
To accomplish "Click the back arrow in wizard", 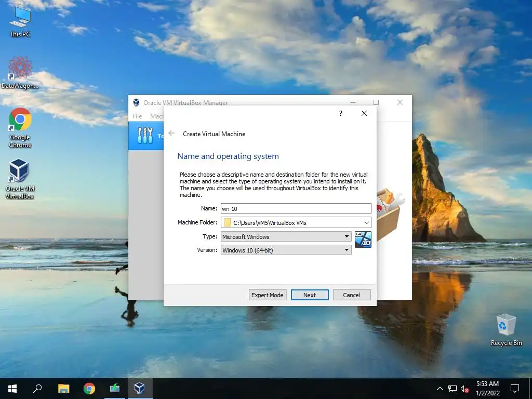I will coord(171,134).
